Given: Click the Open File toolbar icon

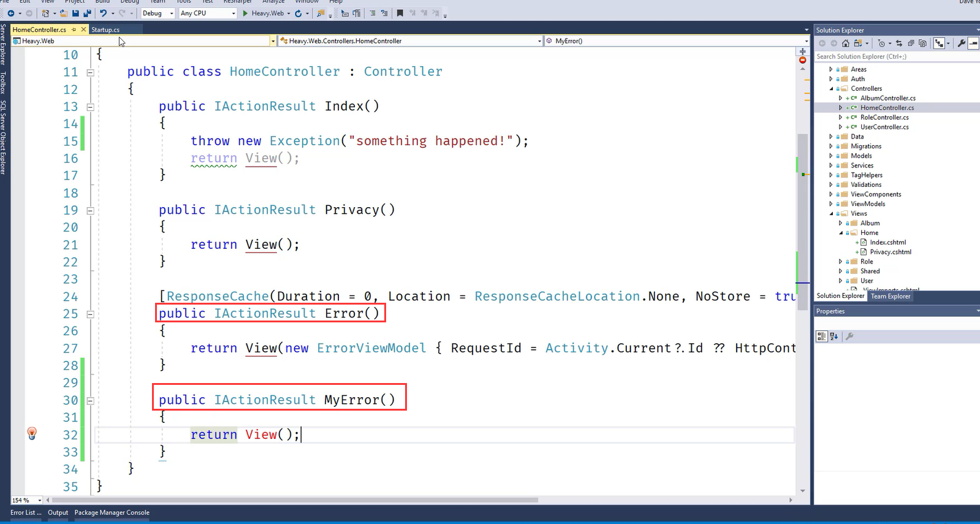Looking at the screenshot, I should 63,13.
